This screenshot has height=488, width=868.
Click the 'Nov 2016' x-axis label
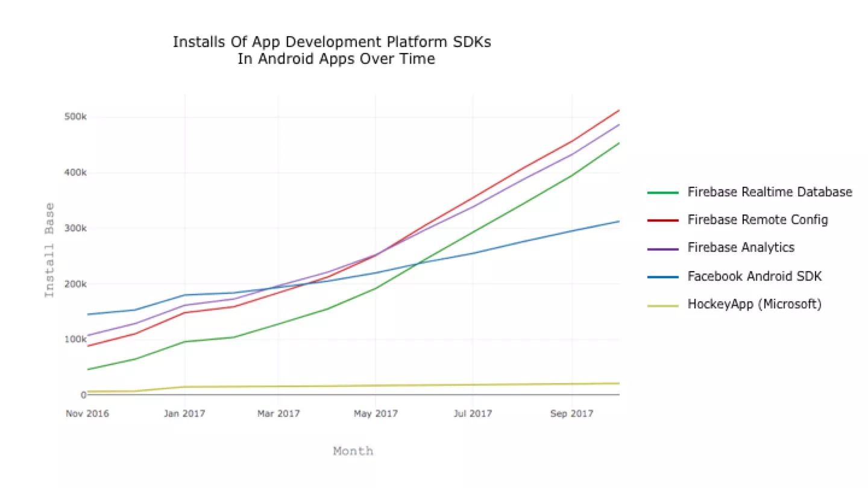tap(87, 414)
